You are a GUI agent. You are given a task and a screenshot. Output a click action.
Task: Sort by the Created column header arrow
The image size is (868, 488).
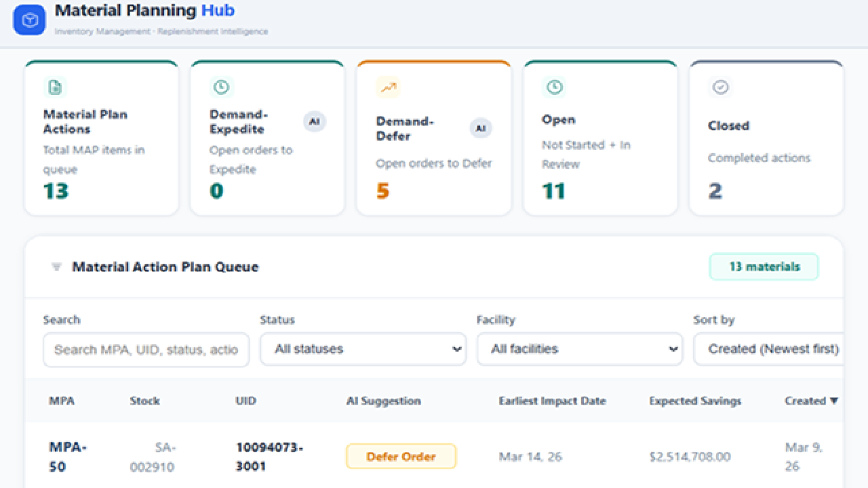(833, 401)
